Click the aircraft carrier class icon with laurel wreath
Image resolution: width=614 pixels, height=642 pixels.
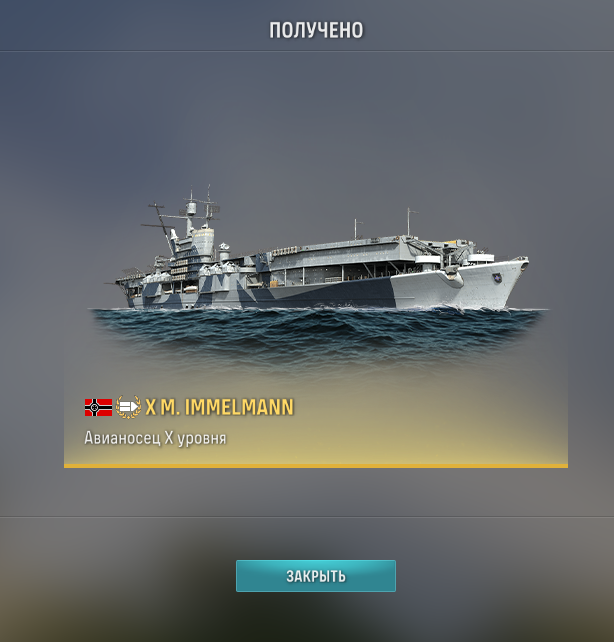click(129, 407)
